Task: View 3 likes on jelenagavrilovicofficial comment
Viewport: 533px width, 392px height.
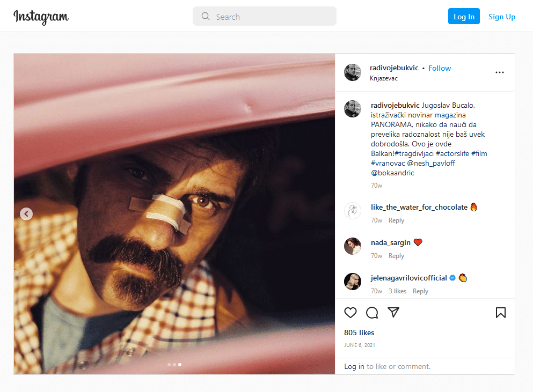Action: tap(397, 291)
